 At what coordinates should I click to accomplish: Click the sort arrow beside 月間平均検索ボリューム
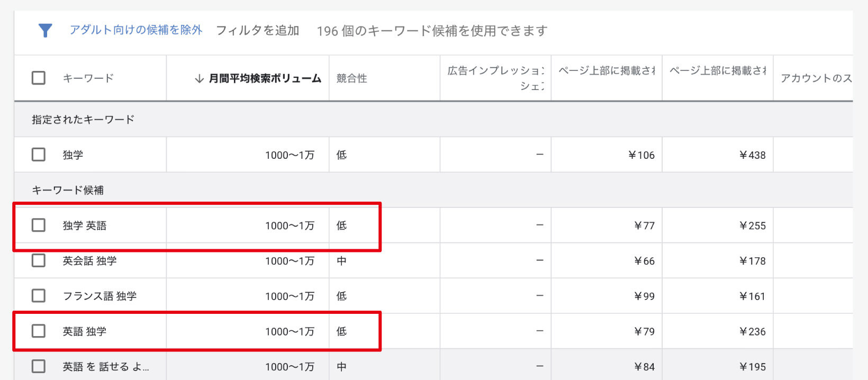click(199, 79)
